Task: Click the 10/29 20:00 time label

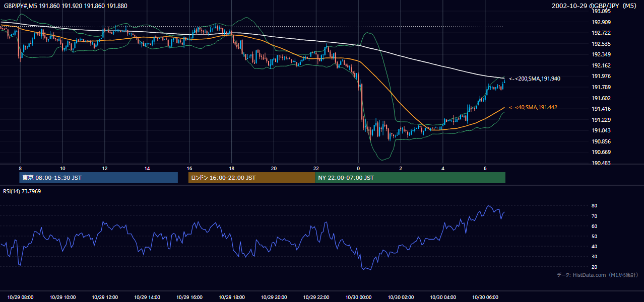Action: coord(274,297)
